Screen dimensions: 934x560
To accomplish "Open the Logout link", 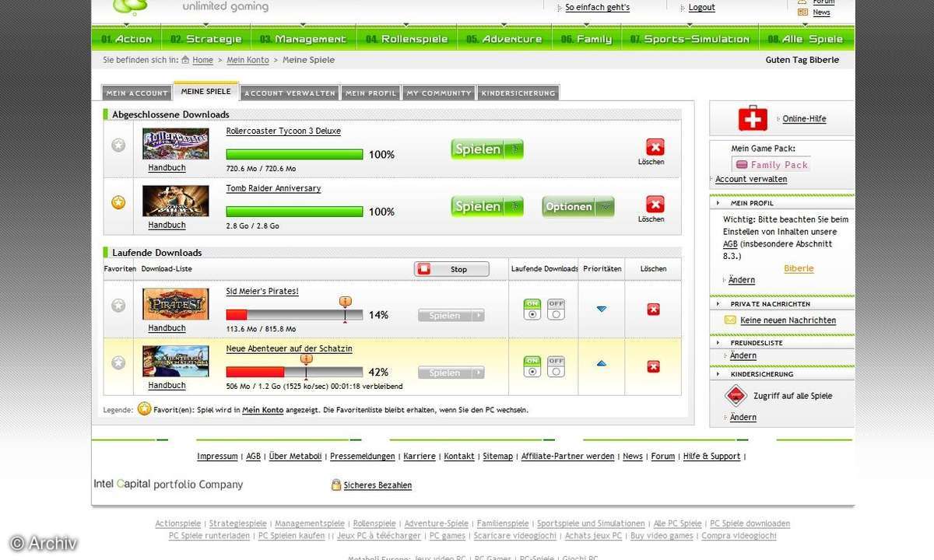I will pos(701,7).
